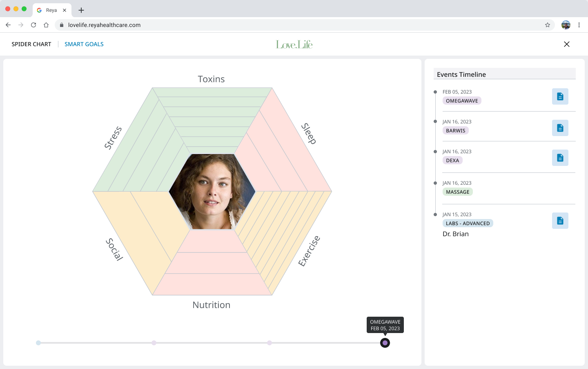This screenshot has height=369, width=588.
Task: Open the Chrome three-dot menu
Action: (x=579, y=25)
